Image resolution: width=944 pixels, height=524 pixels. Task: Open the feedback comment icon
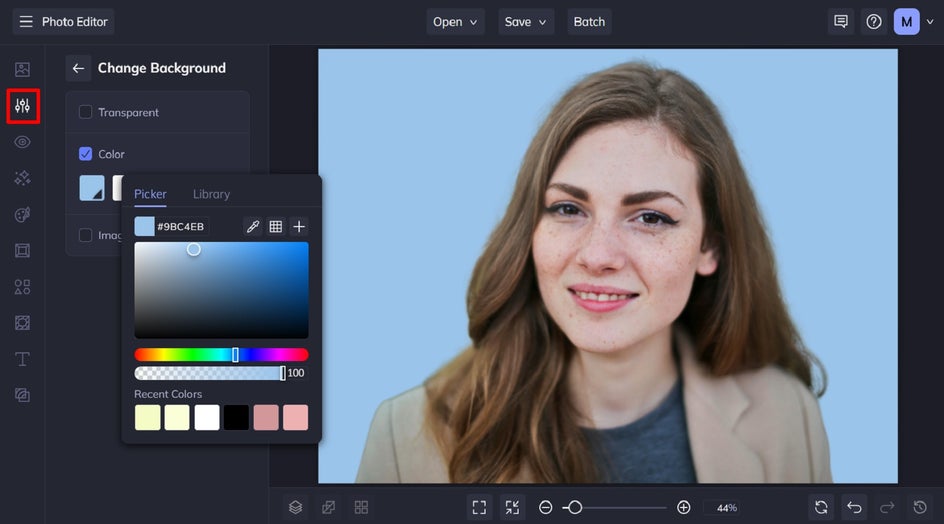(x=841, y=22)
